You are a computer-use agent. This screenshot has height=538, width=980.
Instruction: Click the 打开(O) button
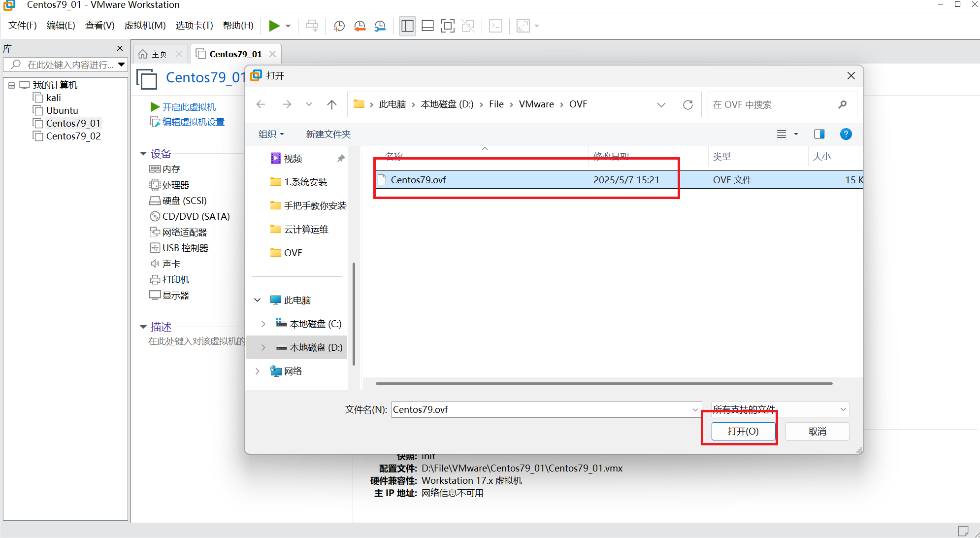pos(743,431)
